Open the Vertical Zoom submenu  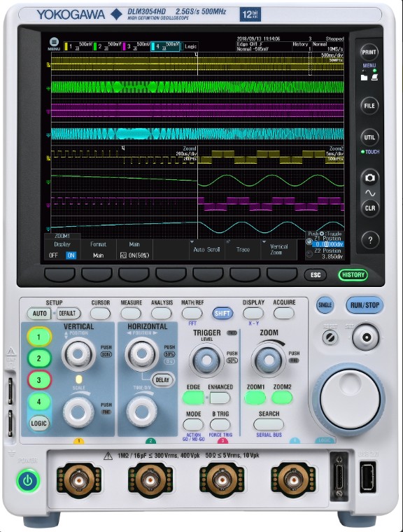pyautogui.click(x=278, y=249)
